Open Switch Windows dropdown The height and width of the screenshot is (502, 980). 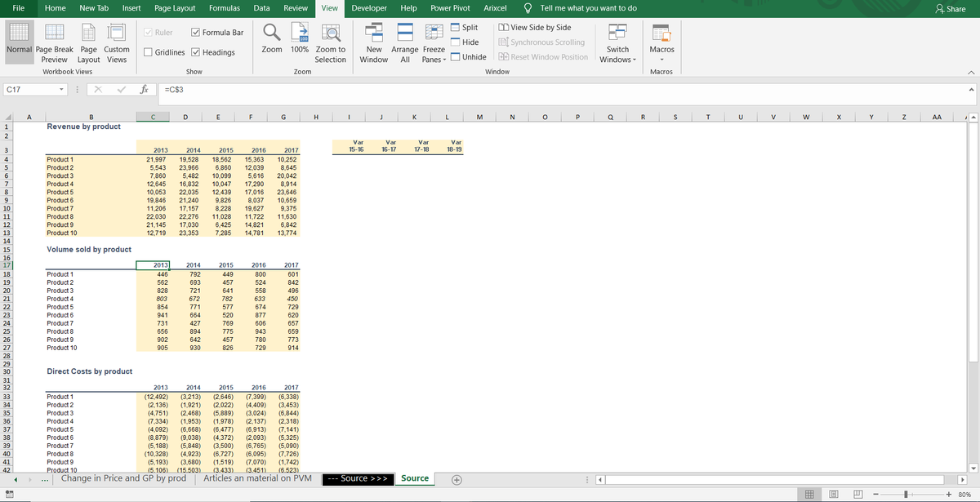click(618, 42)
